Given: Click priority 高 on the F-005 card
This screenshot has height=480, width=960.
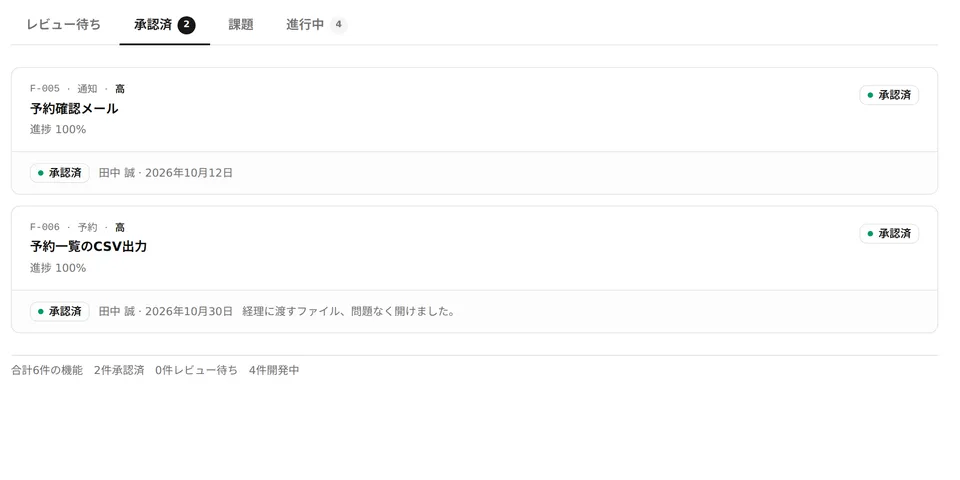Looking at the screenshot, I should click(x=120, y=89).
